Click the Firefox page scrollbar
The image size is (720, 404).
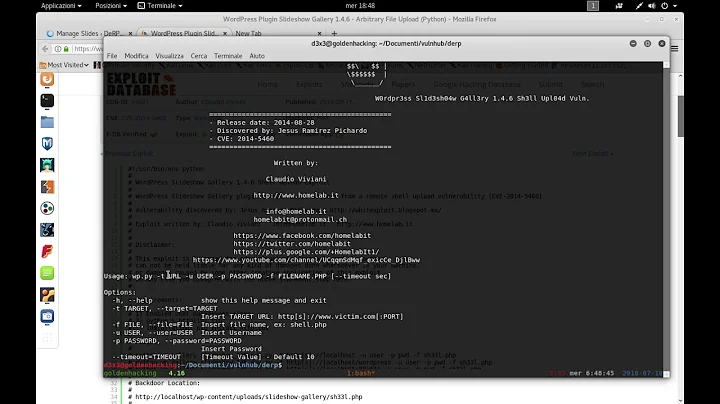[681, 116]
